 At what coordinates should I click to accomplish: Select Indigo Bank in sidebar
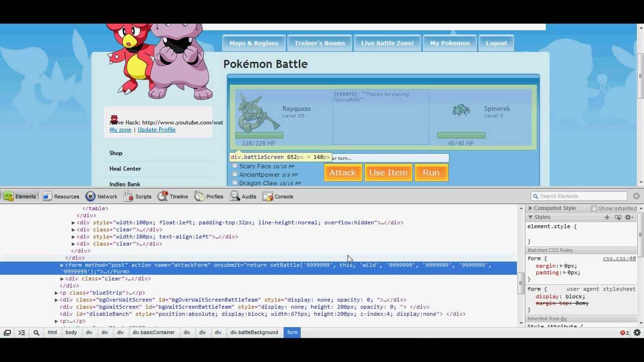[125, 184]
